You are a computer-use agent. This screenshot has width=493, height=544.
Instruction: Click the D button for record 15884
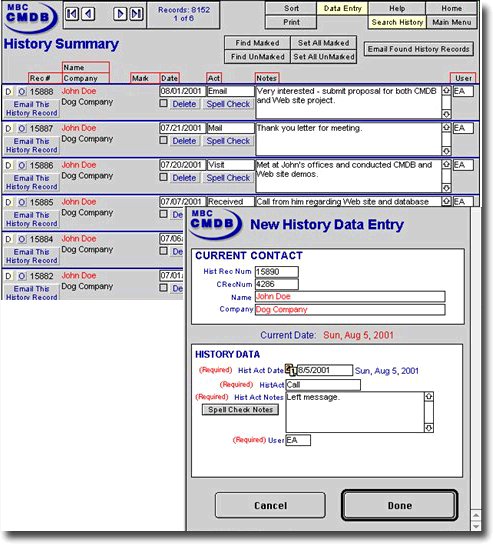[8, 239]
